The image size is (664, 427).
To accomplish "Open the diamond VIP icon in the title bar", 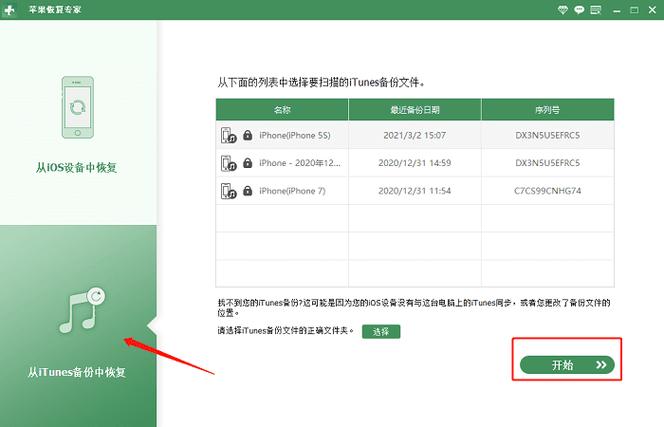I will (562, 10).
